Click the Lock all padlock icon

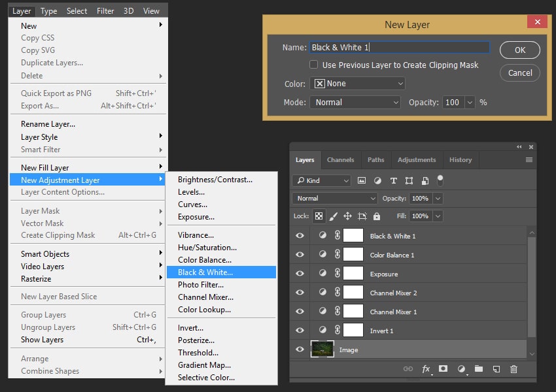click(x=377, y=216)
